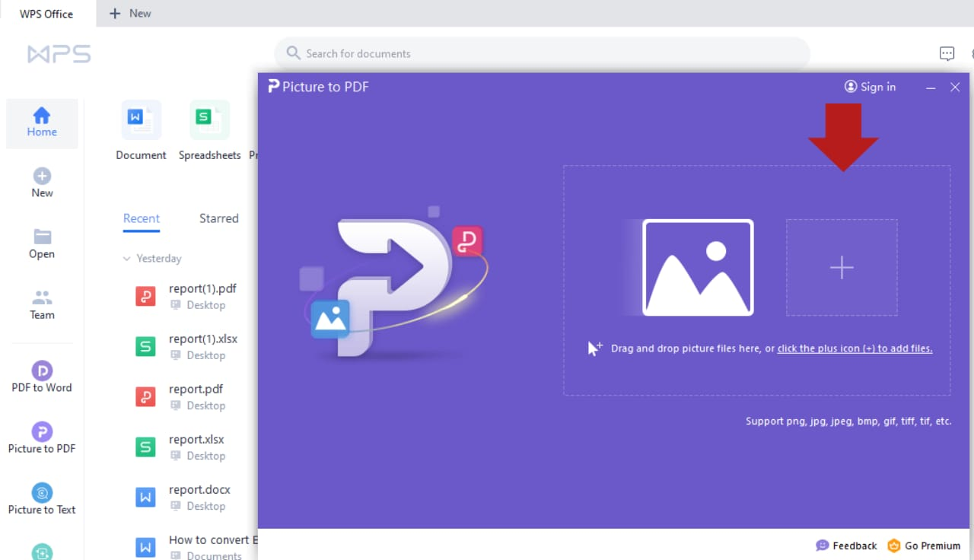Collapse the Yesterday group
The width and height of the screenshot is (974, 560).
pos(126,259)
